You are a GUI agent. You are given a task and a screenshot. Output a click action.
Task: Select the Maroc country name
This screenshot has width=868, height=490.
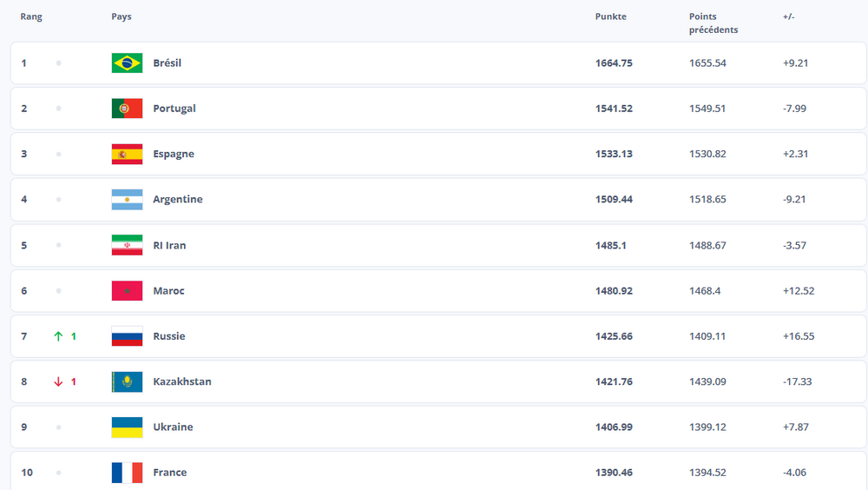(x=168, y=291)
